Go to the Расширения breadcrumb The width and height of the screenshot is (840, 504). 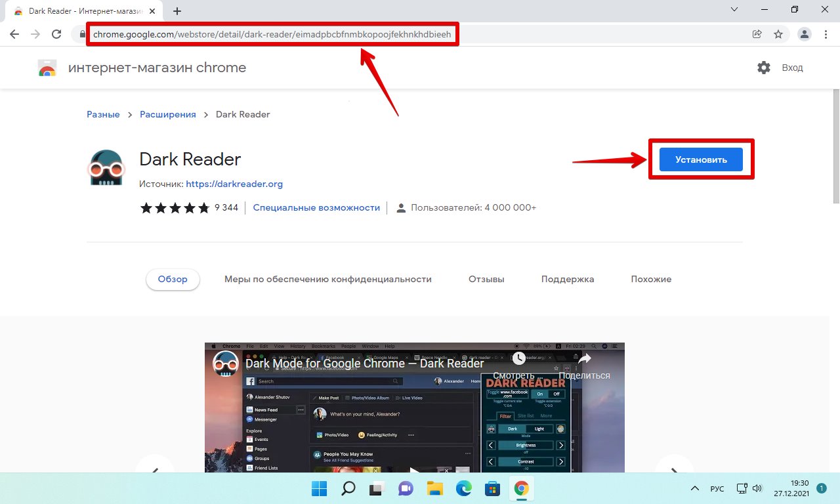click(x=168, y=114)
